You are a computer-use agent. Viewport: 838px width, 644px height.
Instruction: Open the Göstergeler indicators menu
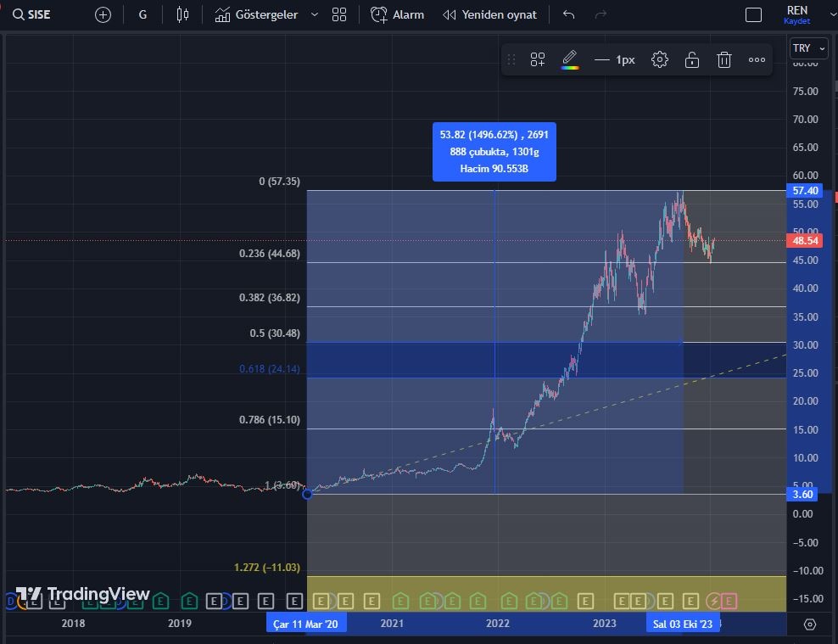256,14
